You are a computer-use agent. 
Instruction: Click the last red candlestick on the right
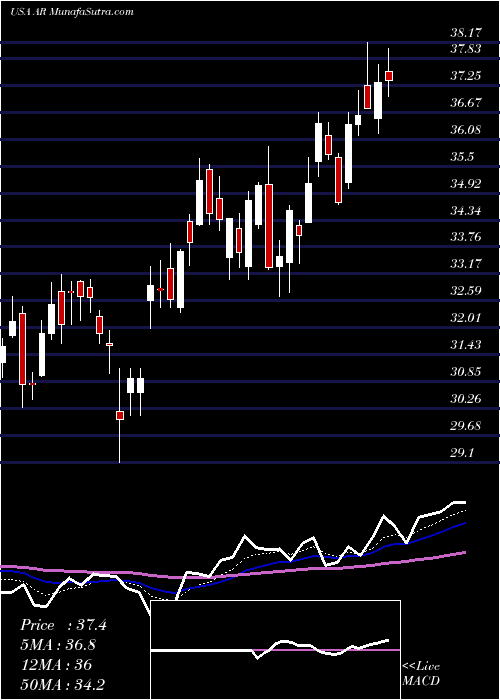pos(389,75)
